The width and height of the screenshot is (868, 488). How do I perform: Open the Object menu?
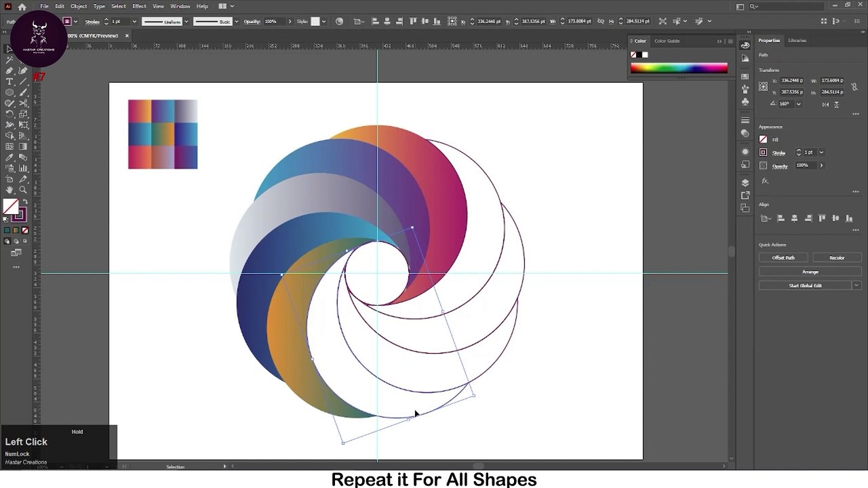(x=79, y=6)
